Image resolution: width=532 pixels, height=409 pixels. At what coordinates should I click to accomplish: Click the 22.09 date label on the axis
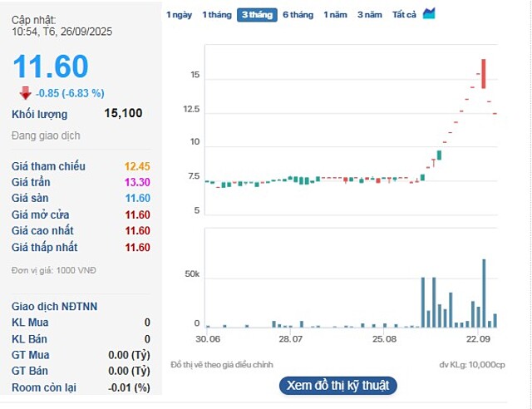478,339
